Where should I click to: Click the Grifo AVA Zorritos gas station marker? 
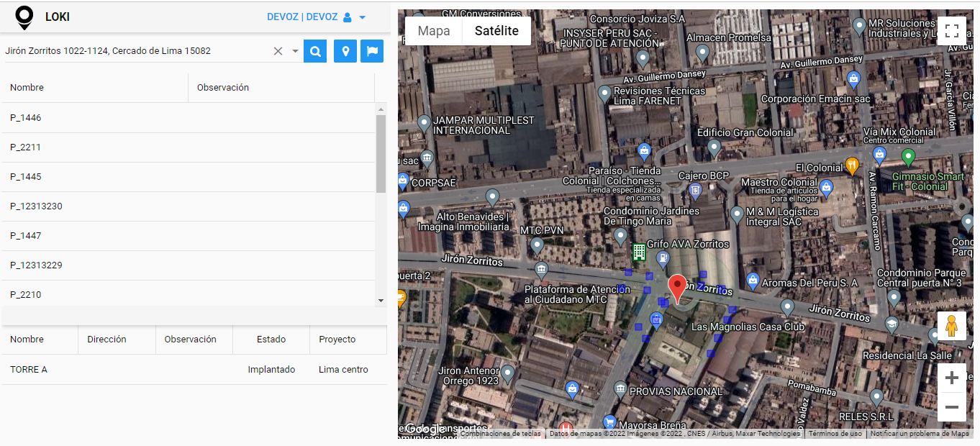click(x=663, y=259)
